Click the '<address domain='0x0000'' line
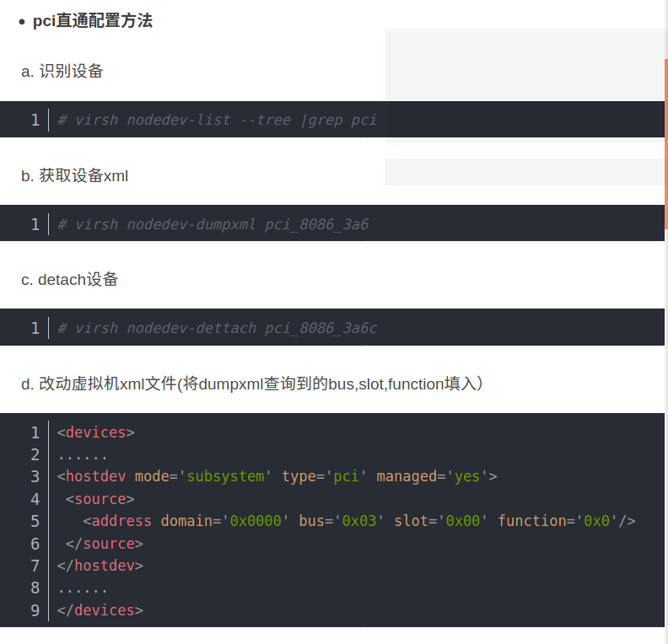The image size is (668, 644). click(359, 521)
